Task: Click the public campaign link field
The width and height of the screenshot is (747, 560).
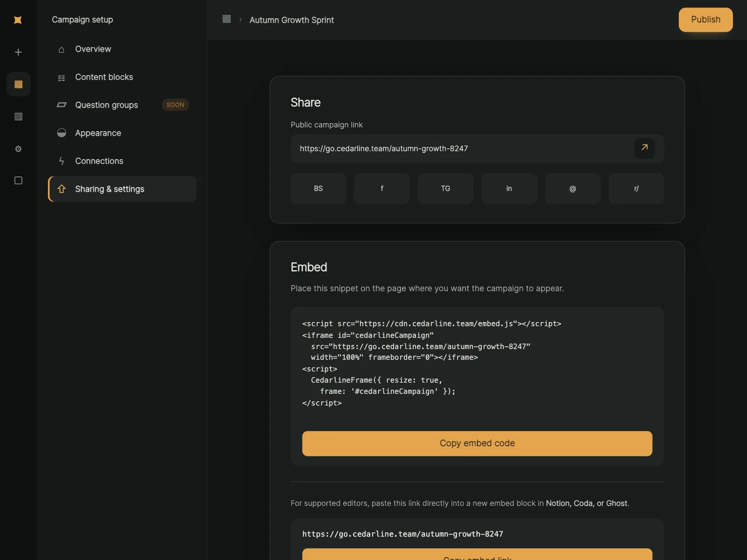Action: click(x=477, y=149)
